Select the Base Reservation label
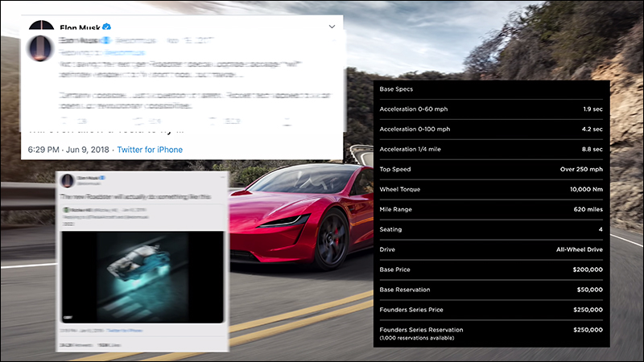The height and width of the screenshot is (362, 644). click(405, 290)
